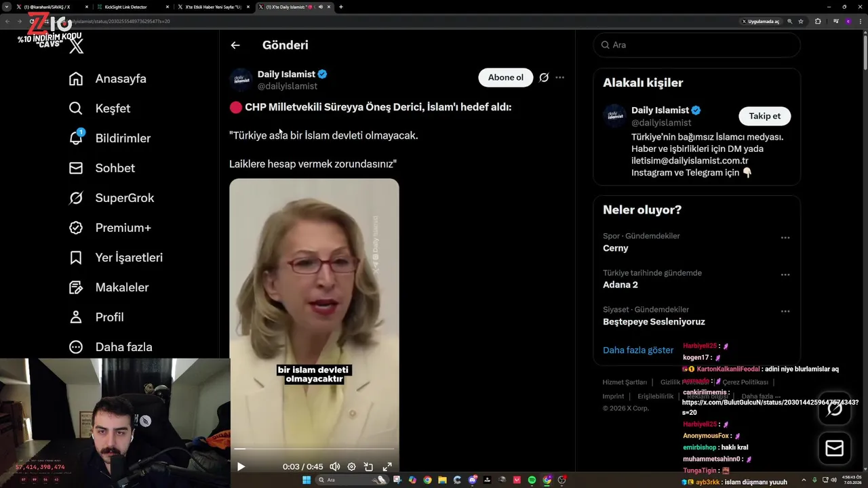Open Bildirimler notifications
Screen dimensions: 868x488
coord(109,138)
